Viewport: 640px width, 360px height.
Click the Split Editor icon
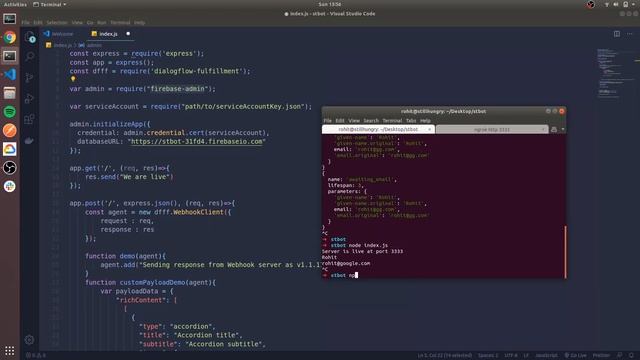click(617, 34)
